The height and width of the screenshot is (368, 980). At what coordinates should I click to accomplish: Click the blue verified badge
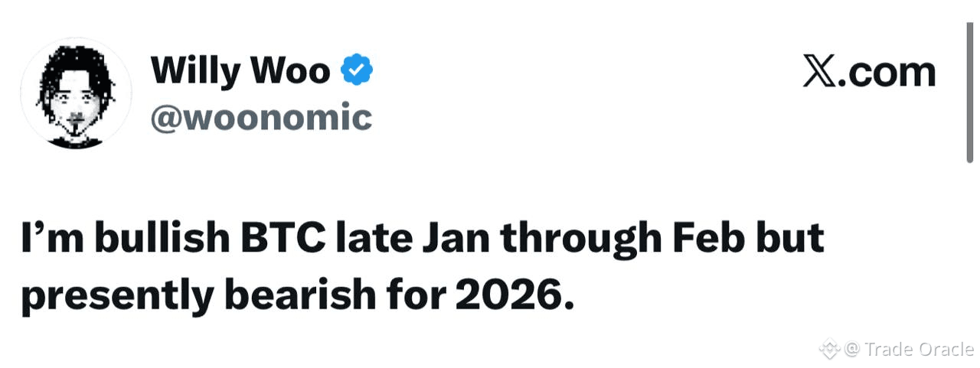coord(357,71)
